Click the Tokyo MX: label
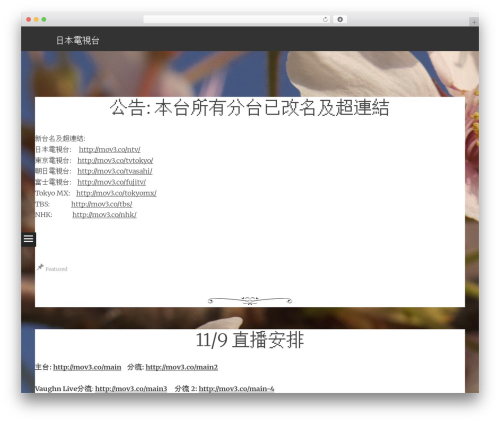The width and height of the screenshot is (500, 423). [53, 193]
